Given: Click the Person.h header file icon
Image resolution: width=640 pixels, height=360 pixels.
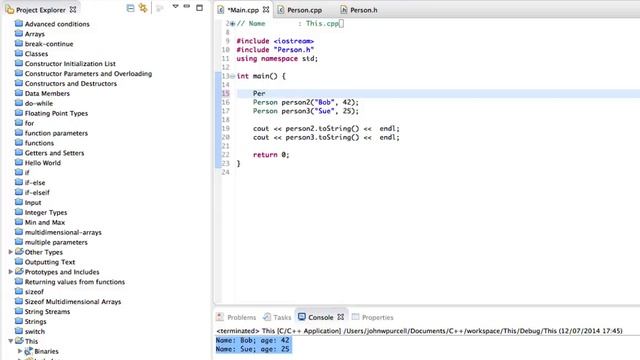Looking at the screenshot, I should tap(344, 10).
